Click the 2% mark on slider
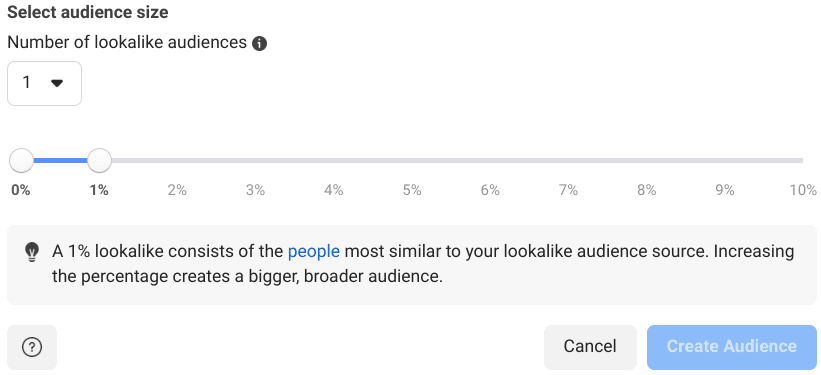The height and width of the screenshot is (375, 821). [x=177, y=190]
